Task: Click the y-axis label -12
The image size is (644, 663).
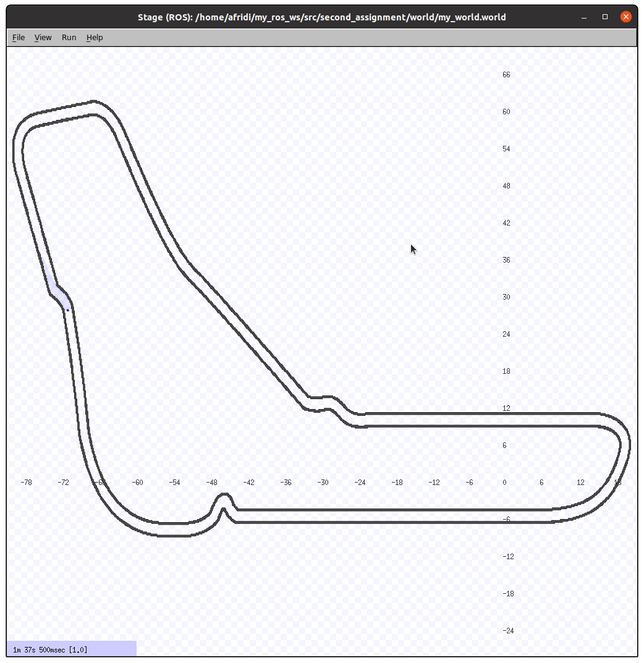Action: 508,557
